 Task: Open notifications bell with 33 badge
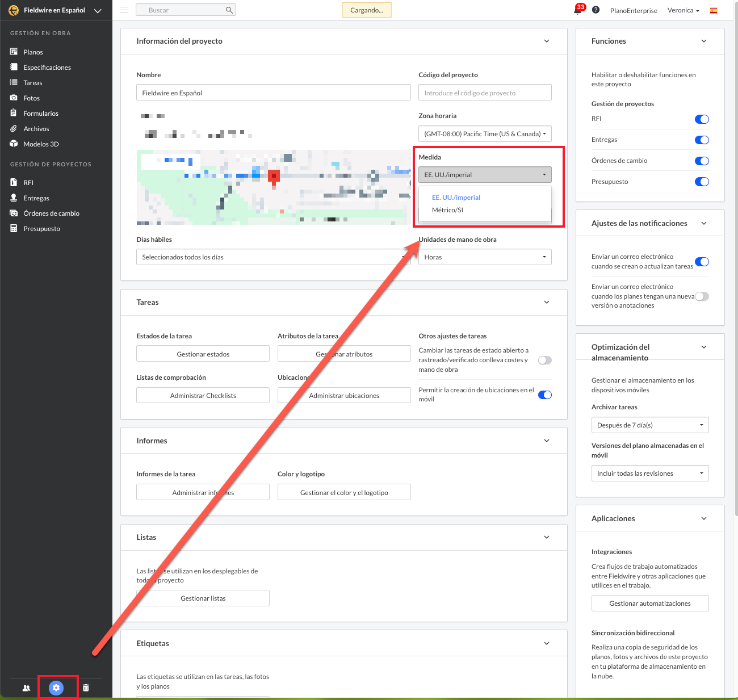click(x=578, y=10)
